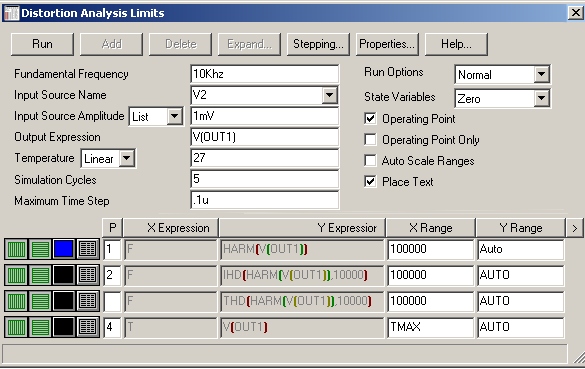Click the Y Range column header

click(x=521, y=228)
